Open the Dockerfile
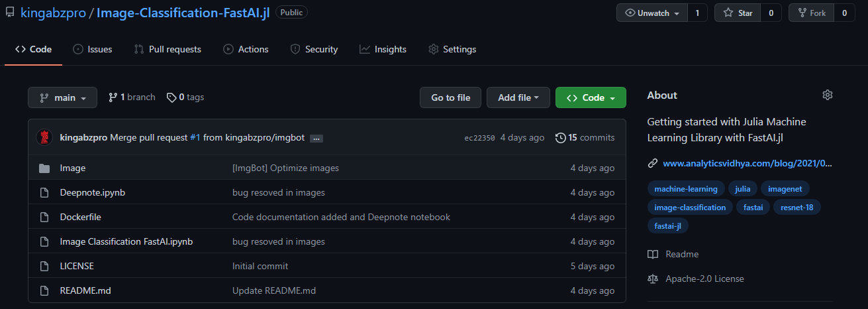868x309 pixels. pyautogui.click(x=81, y=217)
